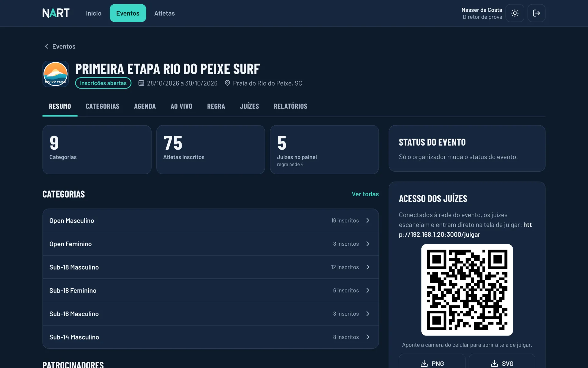Click the 9 Categorias stat card
The height and width of the screenshot is (368, 588).
coord(97,150)
